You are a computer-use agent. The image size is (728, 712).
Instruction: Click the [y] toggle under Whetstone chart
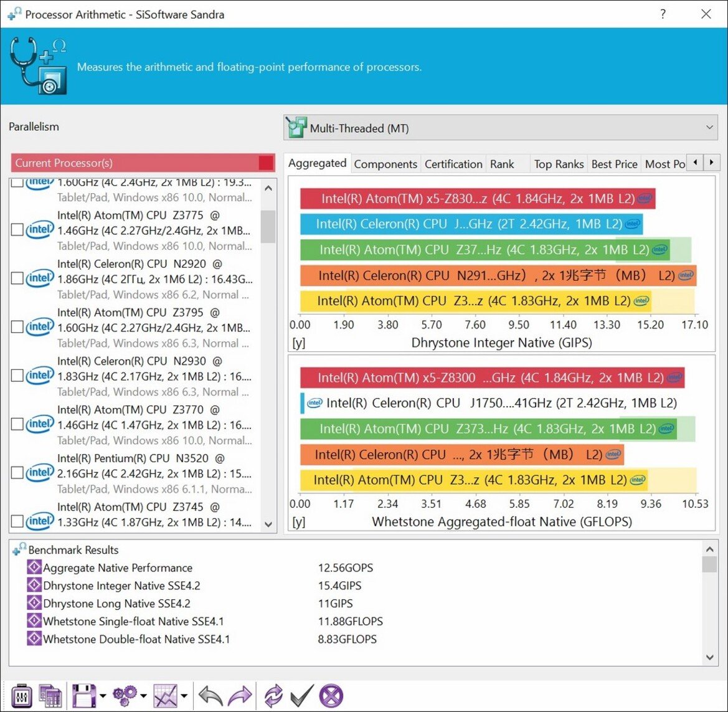(298, 521)
